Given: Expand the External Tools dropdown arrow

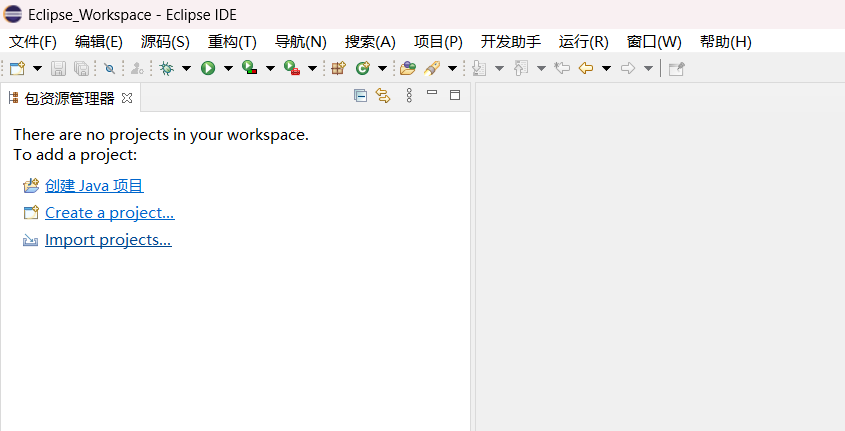Looking at the screenshot, I should [x=312, y=68].
